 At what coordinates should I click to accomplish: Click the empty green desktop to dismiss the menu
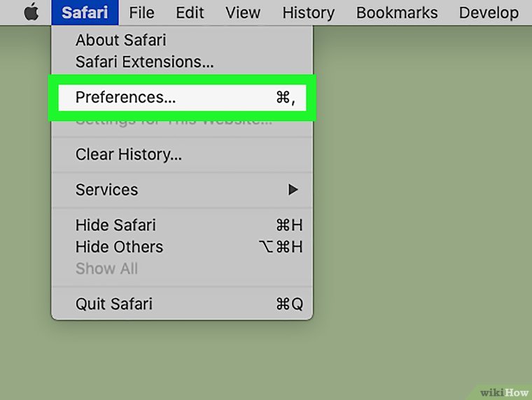tap(420, 210)
